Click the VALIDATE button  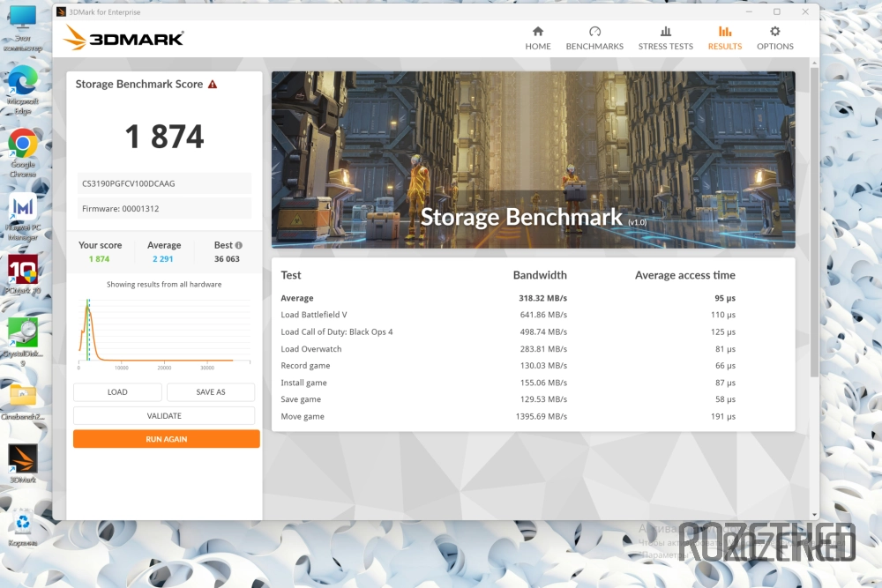tap(164, 416)
